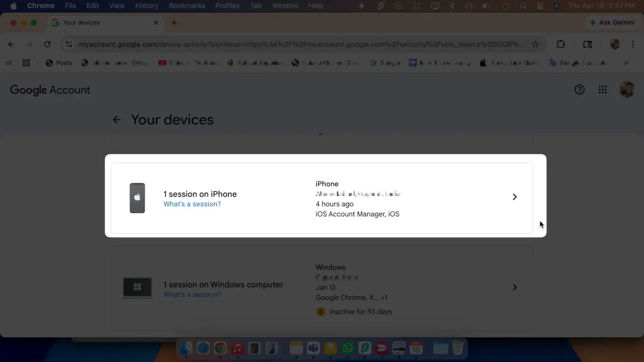Open a new tab with plus button
Screen dimensions: 644x362
[x=174, y=23]
